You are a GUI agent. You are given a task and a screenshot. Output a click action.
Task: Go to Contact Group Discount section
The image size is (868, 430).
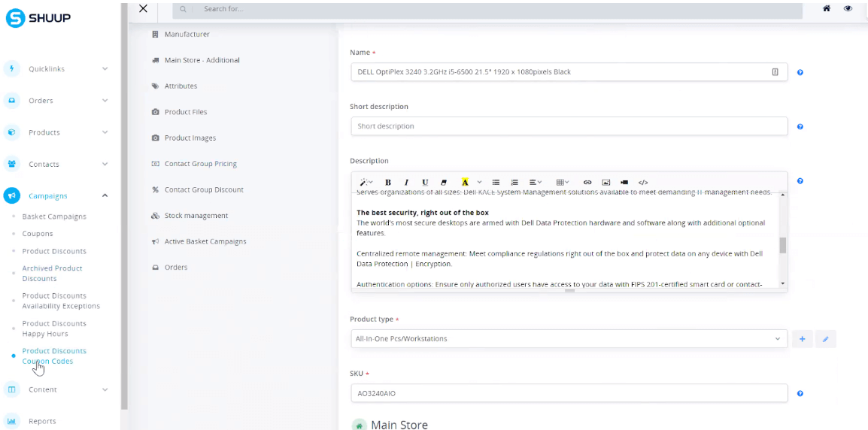click(x=204, y=190)
